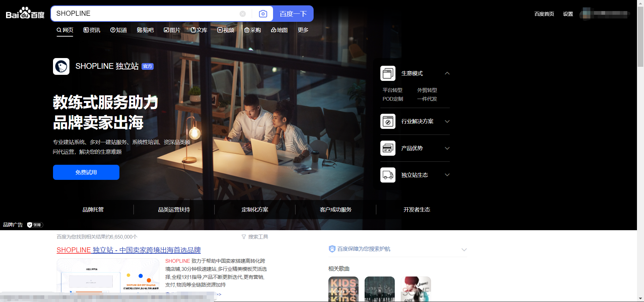Click the 免费试用 button

[x=86, y=172]
